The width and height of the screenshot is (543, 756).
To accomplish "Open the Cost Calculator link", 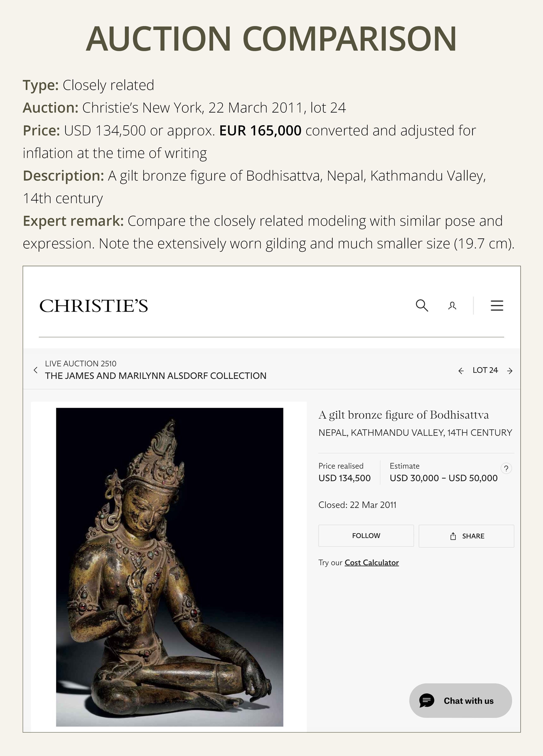I will pyautogui.click(x=371, y=563).
